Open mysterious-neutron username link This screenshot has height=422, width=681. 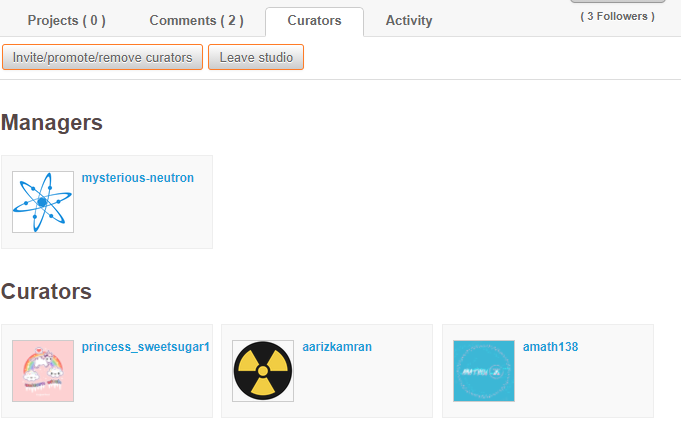(x=138, y=178)
